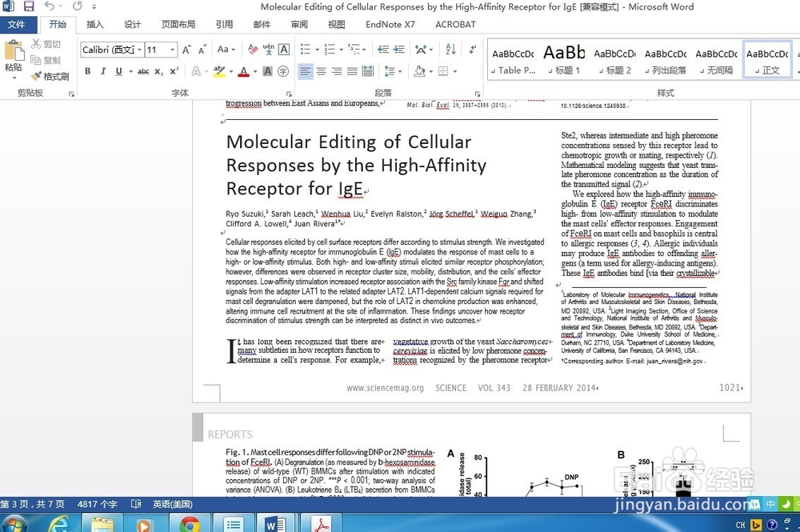The image size is (800, 532).
Task: Switch to the 页面布局 ribbon tab
Action: point(178,25)
